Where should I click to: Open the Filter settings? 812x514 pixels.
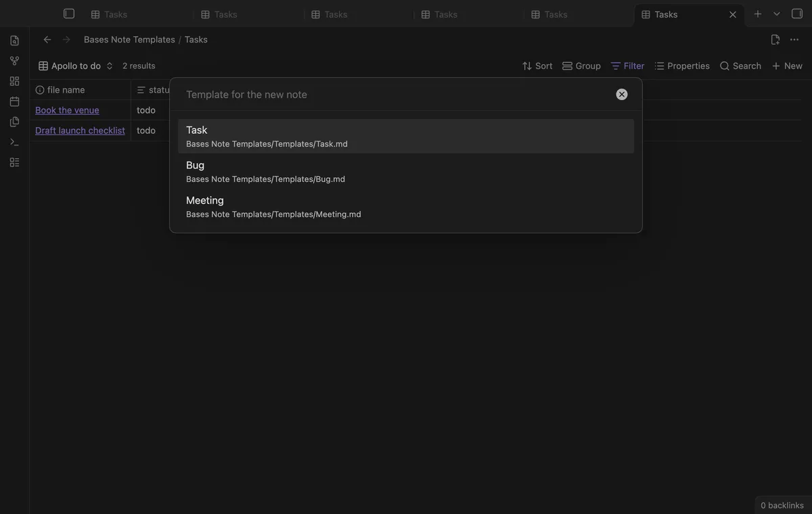627,66
